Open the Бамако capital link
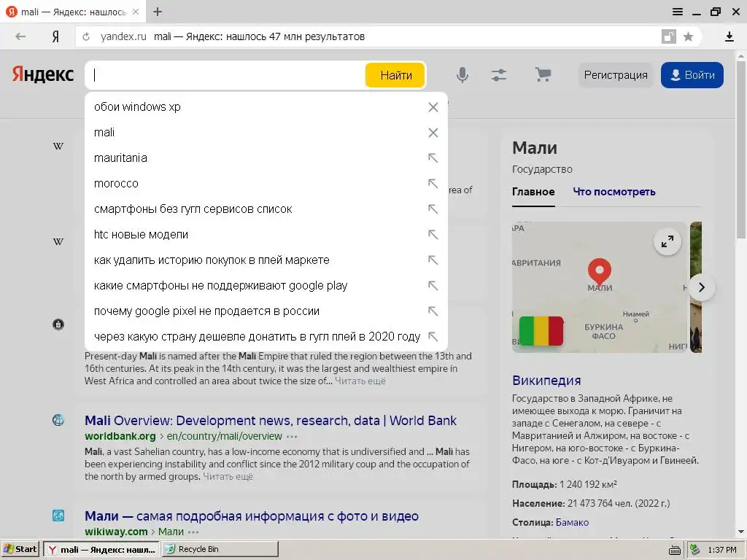The width and height of the screenshot is (747, 560). pyautogui.click(x=572, y=522)
